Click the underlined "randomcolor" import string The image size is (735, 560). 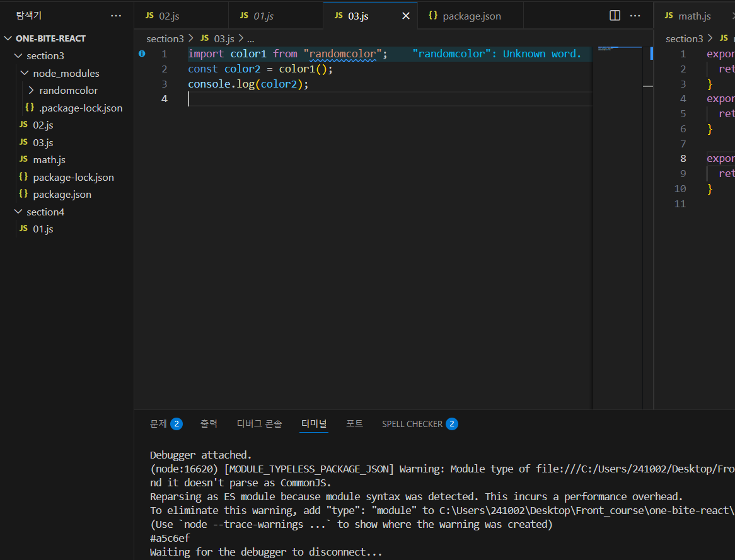(x=343, y=54)
